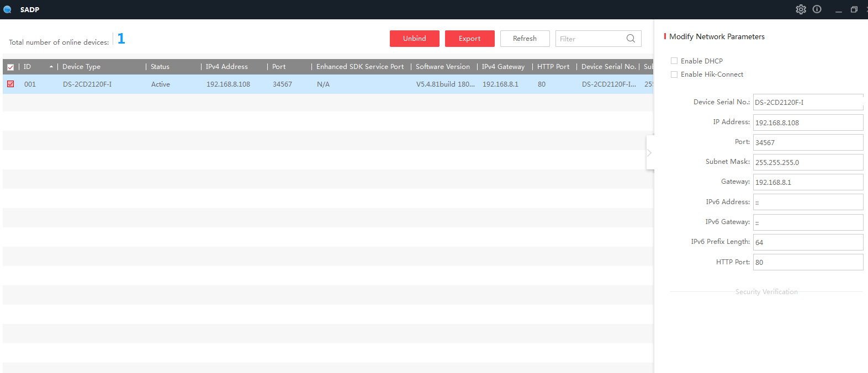
Task: Minimize the SADP window
Action: [x=838, y=10]
